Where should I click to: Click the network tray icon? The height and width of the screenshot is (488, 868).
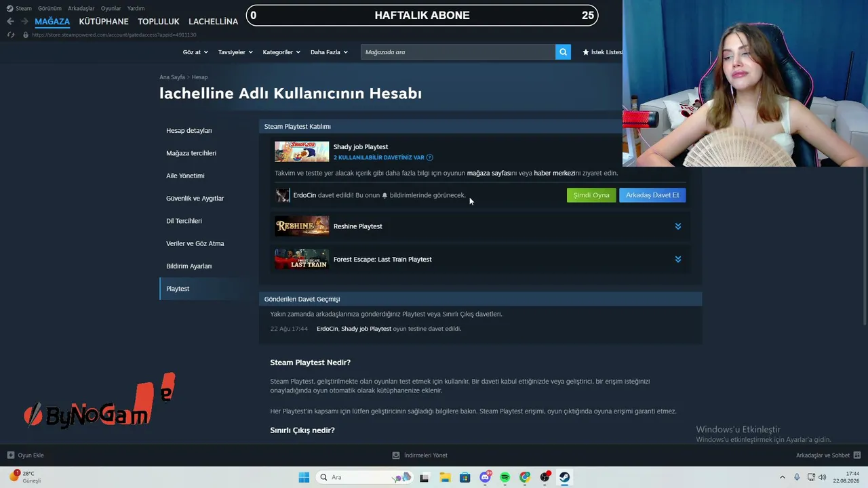point(811,477)
